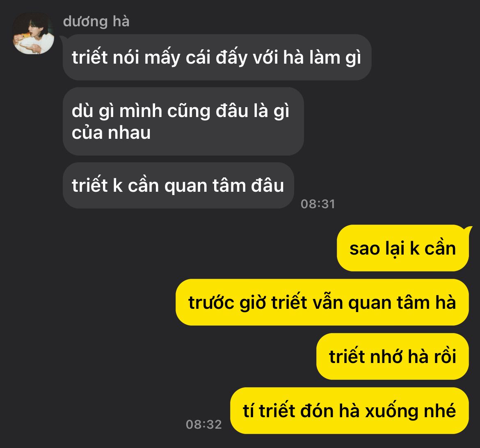This screenshot has height=448, width=480.
Task: Select message "triết nói mấy cái đấy với hà làm gì"
Action: tap(217, 57)
